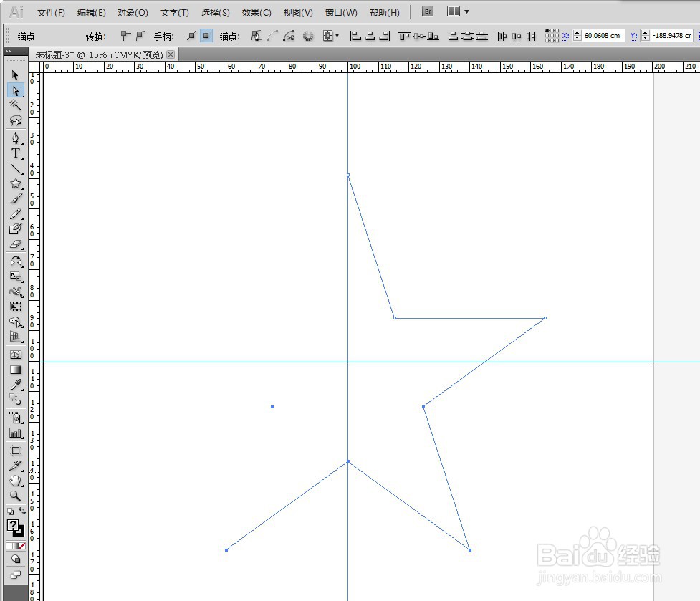Reset to default fill and stroke
Viewport: 700px width, 601px height.
point(11,511)
